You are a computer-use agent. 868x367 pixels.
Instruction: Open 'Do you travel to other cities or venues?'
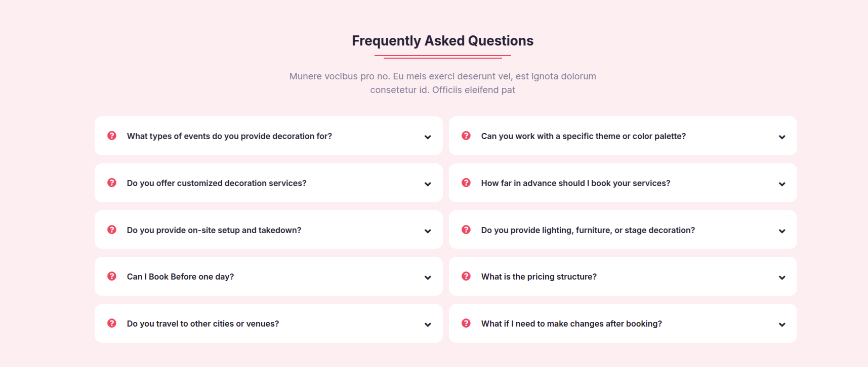click(269, 323)
